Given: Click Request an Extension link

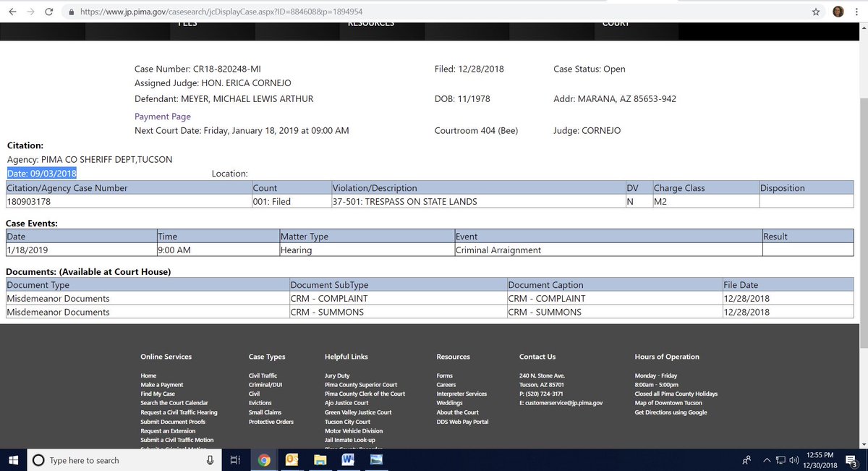Looking at the screenshot, I should [x=168, y=431].
